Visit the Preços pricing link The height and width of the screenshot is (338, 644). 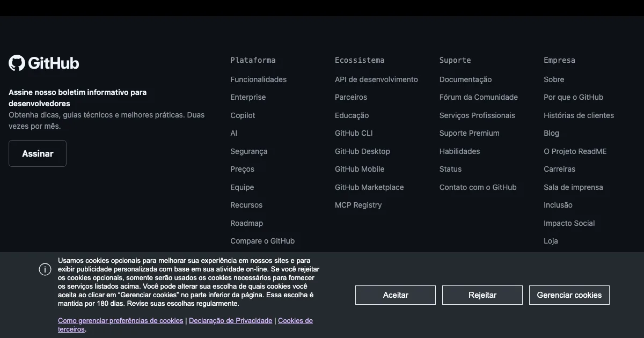pyautogui.click(x=242, y=169)
